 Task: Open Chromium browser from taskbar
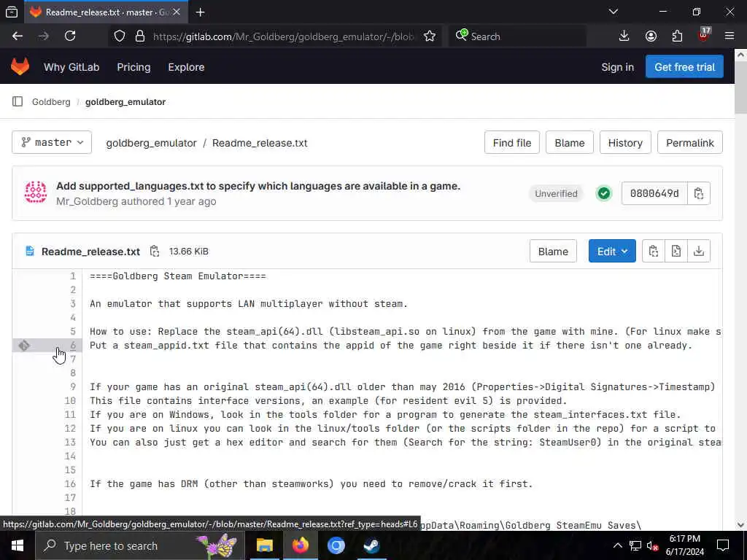point(336,545)
